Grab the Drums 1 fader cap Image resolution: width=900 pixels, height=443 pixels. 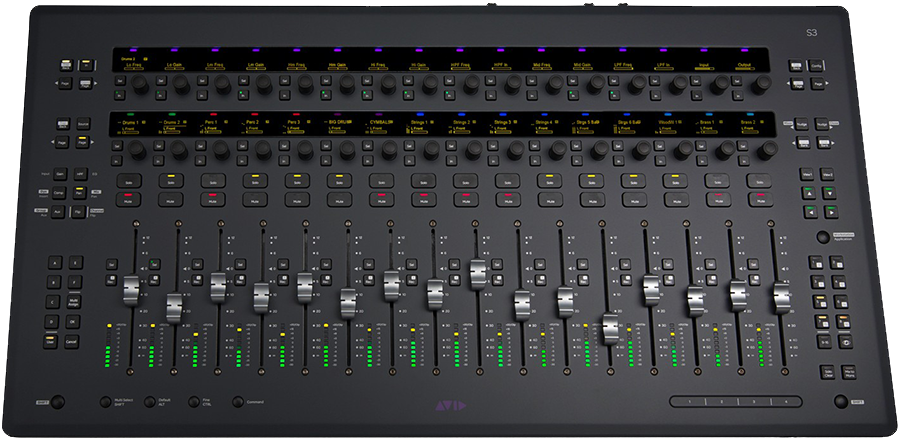click(x=131, y=291)
